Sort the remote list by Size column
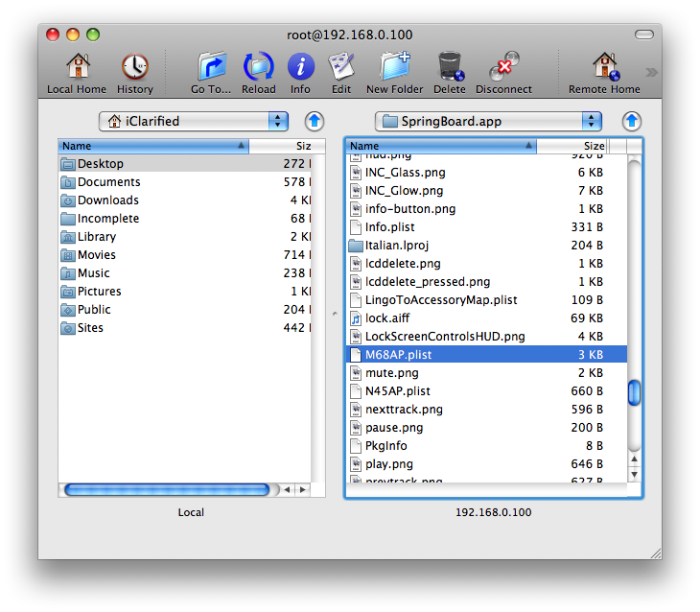The image size is (700, 612). point(572,146)
